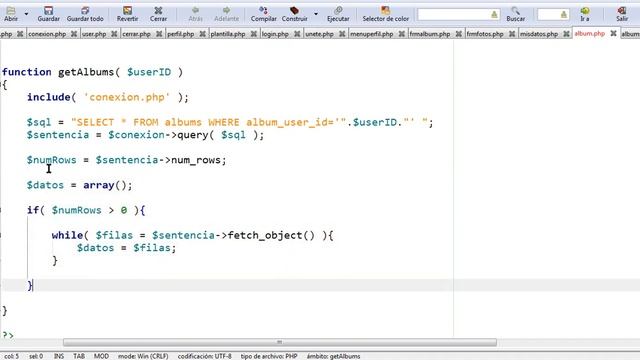Switch to the login.php tab
Screen dimensions: 640x360
(275, 34)
